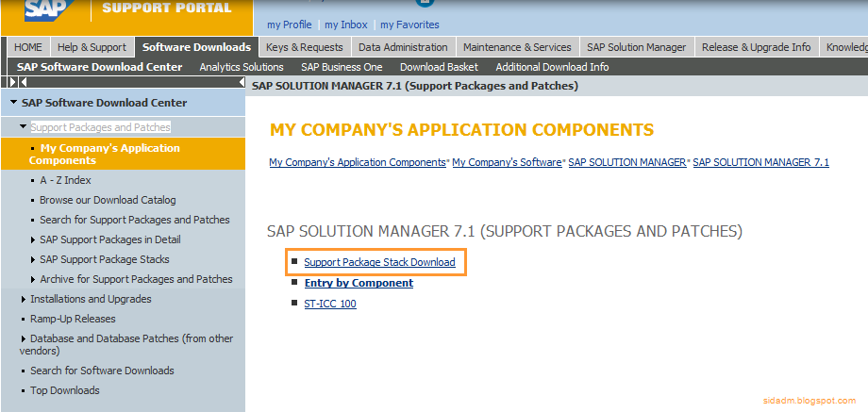Expand the Installations and Upgrades node
The width and height of the screenshot is (868, 412).
point(23,299)
